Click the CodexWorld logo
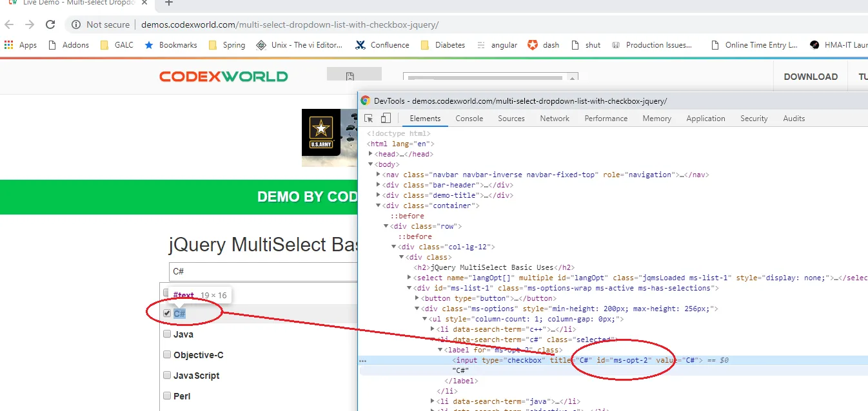Screen dimensions: 868x411 tap(224, 77)
